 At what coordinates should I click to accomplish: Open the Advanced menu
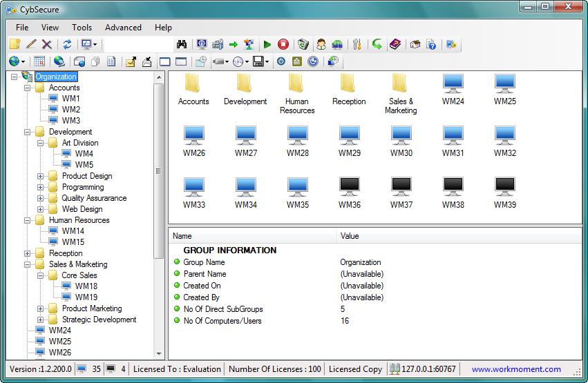123,28
